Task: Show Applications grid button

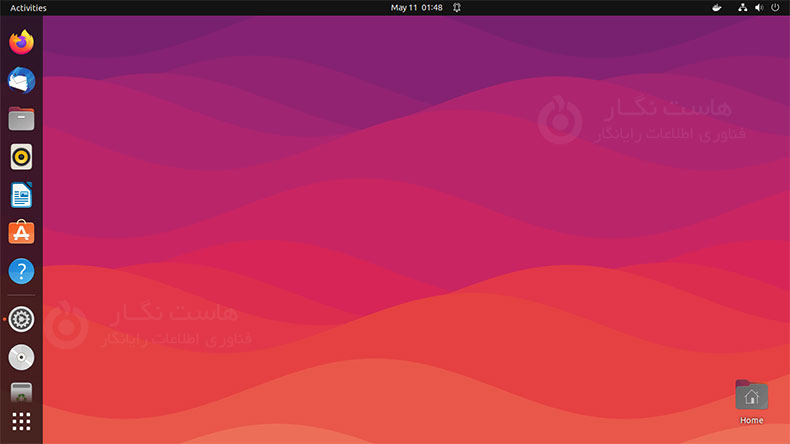Action: point(21,422)
